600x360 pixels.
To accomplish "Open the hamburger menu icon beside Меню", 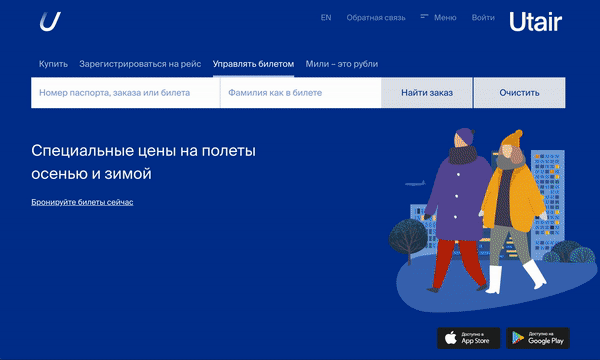I will pyautogui.click(x=424, y=16).
